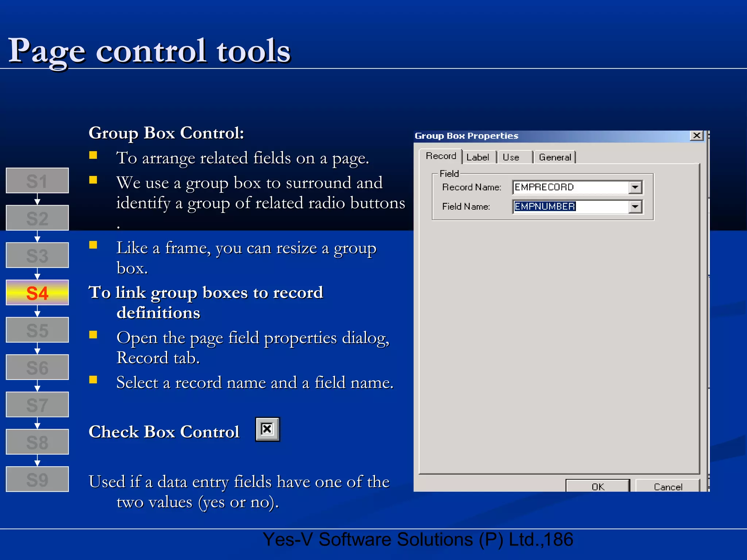Select the S8 step box

(37, 442)
